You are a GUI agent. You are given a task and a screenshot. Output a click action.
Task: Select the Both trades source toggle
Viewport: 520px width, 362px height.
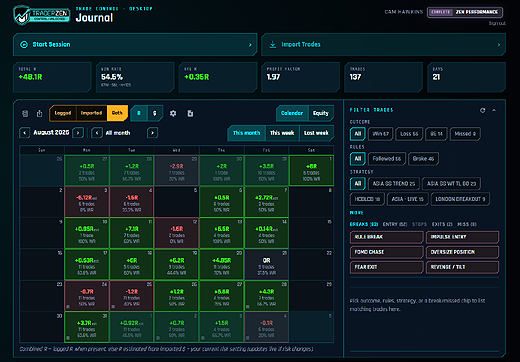point(117,113)
